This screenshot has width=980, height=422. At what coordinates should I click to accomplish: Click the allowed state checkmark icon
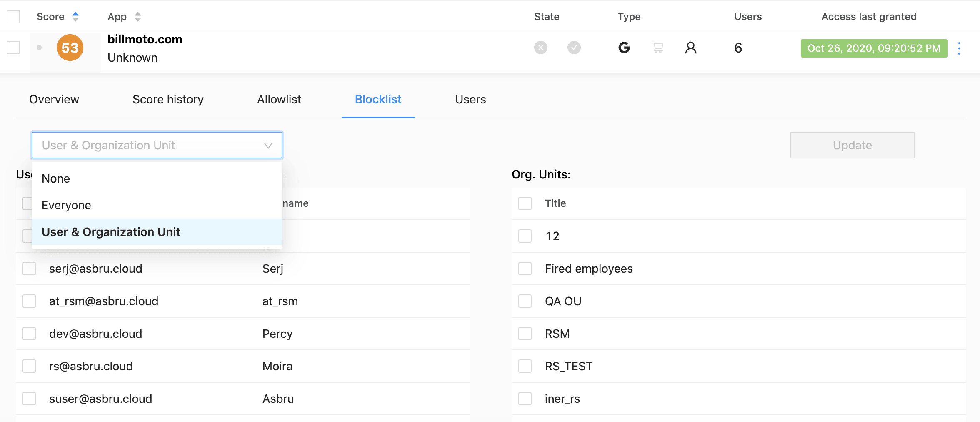(x=574, y=48)
